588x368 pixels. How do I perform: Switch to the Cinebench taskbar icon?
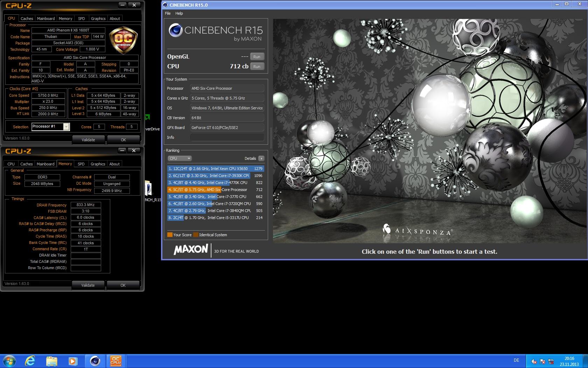click(x=95, y=361)
